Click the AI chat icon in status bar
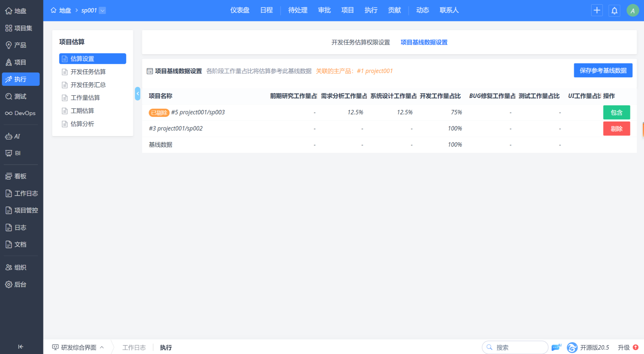 (x=556, y=347)
